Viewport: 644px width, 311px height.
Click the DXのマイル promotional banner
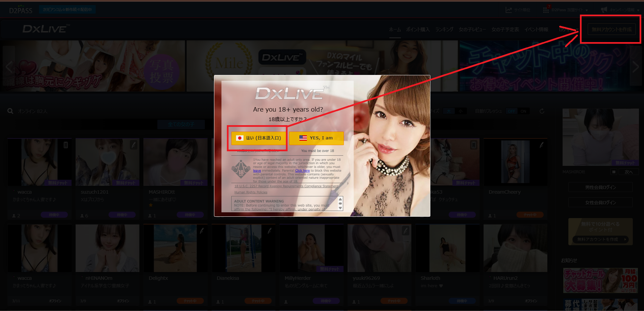pos(322,66)
